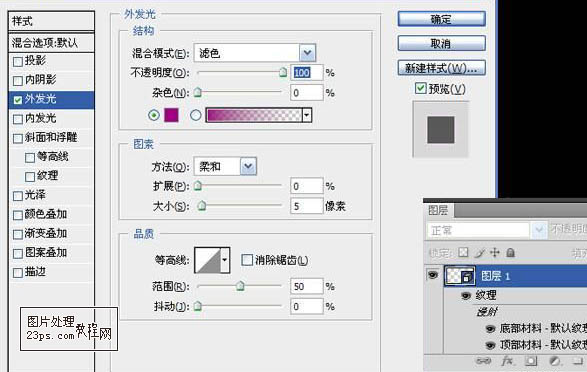Enable the 渐变叠加 gradient overlay checkbox
The image size is (587, 372).
tap(18, 235)
